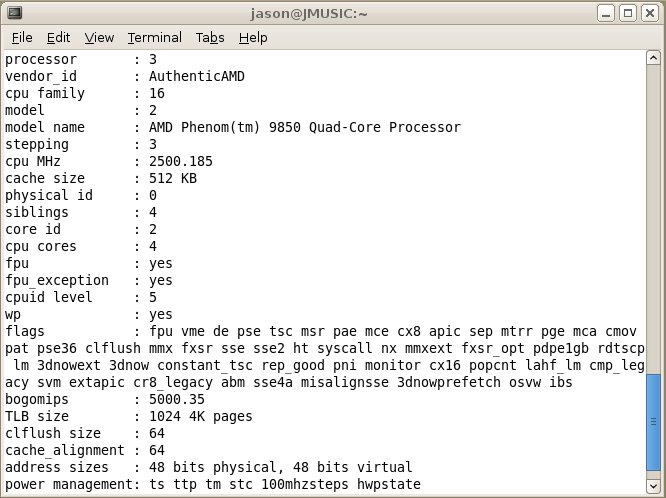The image size is (666, 498).
Task: Click the label physical id
Action: tap(49, 195)
